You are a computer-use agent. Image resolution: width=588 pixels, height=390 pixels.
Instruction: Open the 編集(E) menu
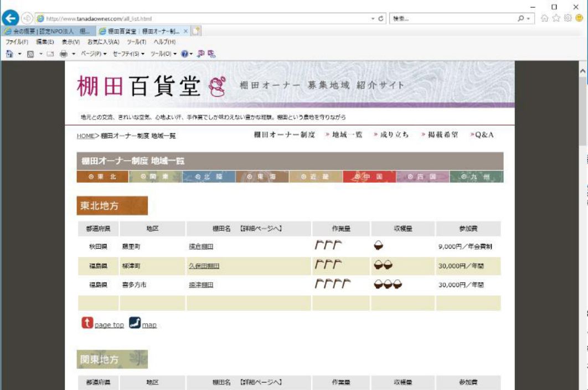pyautogui.click(x=45, y=42)
